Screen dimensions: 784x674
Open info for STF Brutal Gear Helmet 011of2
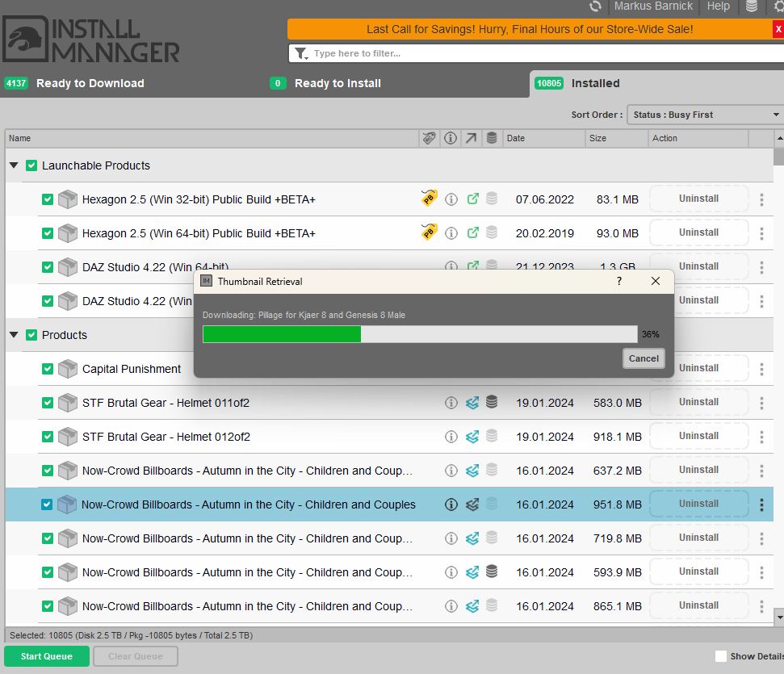point(451,403)
